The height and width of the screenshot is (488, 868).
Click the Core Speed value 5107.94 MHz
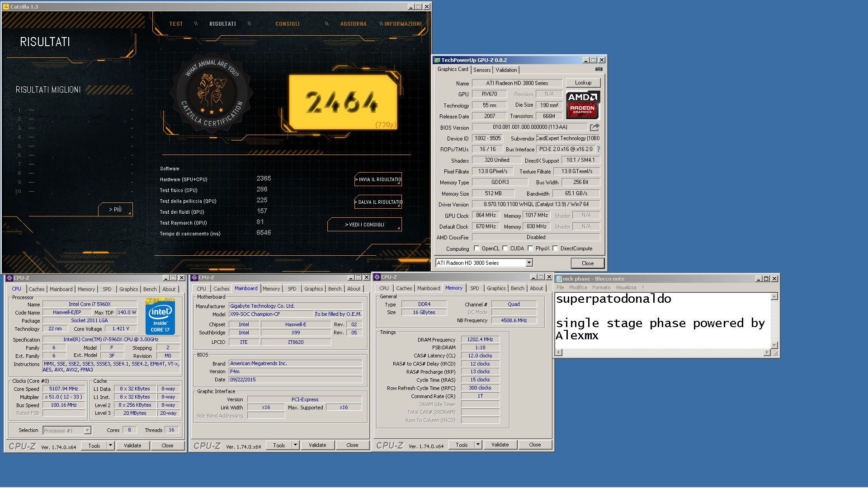(x=64, y=389)
